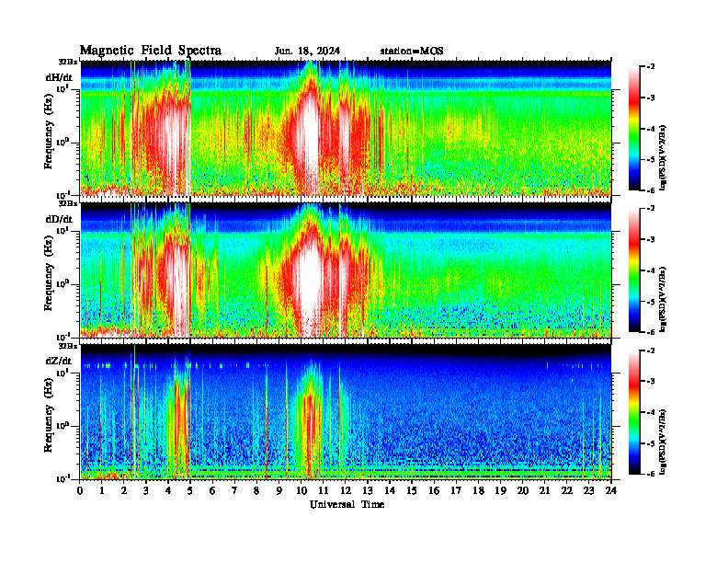The image size is (728, 563).
Task: Click the dD/dt panel color bar
Action: (x=634, y=270)
